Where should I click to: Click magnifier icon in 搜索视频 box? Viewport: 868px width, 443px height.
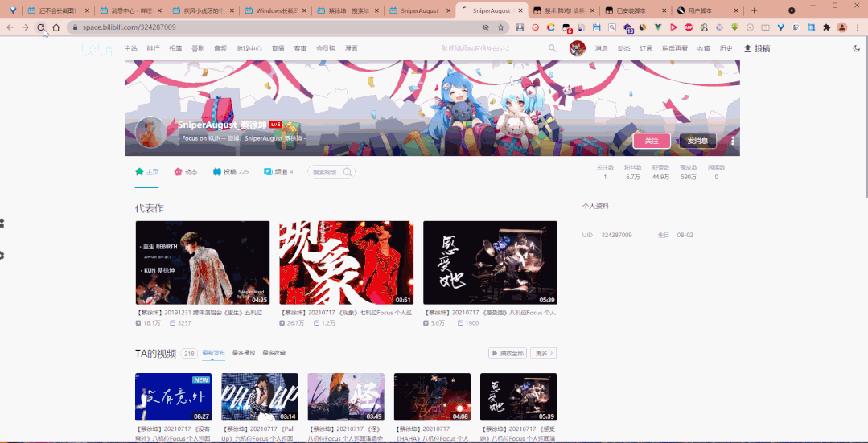(347, 172)
